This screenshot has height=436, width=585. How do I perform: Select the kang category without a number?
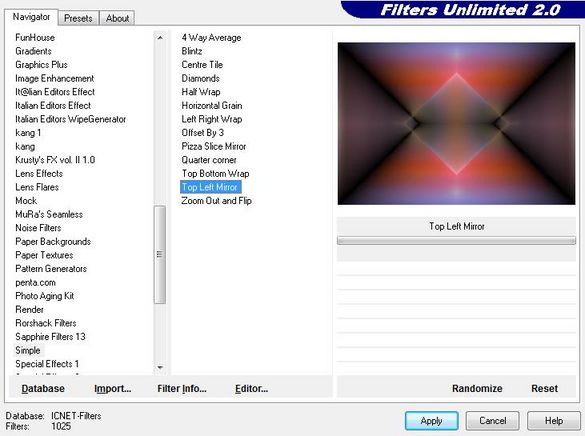[x=25, y=146]
